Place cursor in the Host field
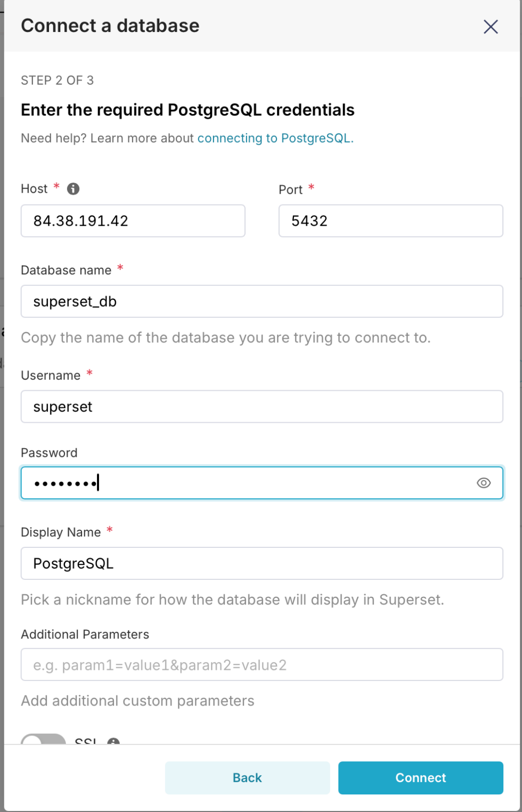The height and width of the screenshot is (812, 522). click(x=133, y=220)
